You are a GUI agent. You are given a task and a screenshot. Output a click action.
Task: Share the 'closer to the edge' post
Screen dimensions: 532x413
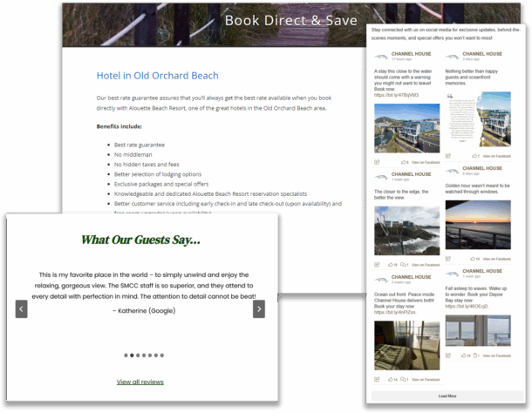377,265
